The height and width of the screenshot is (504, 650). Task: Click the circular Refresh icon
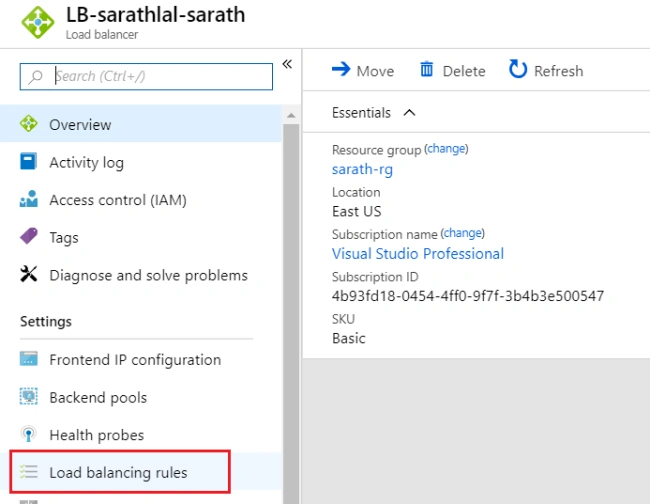point(518,69)
